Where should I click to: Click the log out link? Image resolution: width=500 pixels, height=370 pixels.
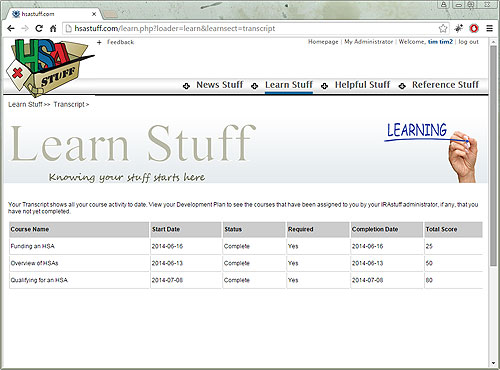468,42
